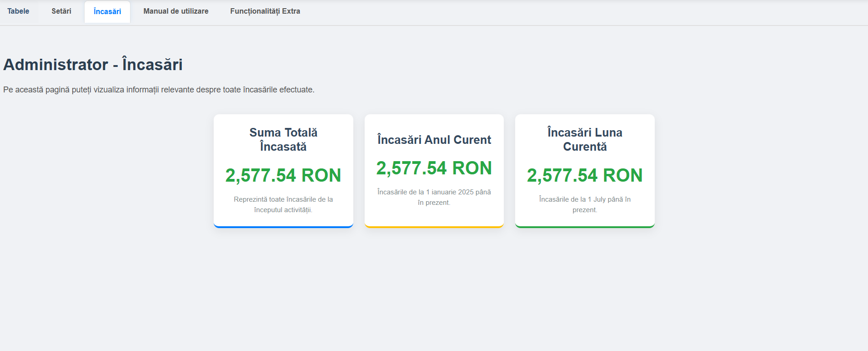Select the Încasări tab
The width and height of the screenshot is (868, 351).
pyautogui.click(x=107, y=12)
